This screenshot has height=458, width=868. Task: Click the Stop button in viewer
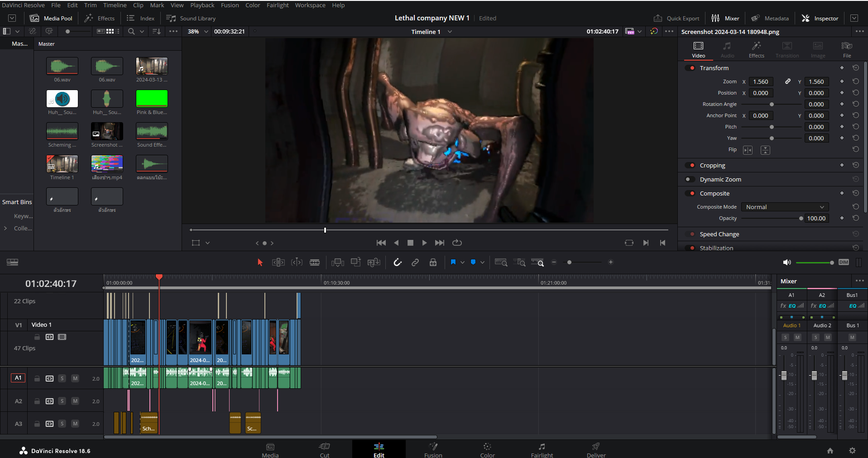pos(410,243)
